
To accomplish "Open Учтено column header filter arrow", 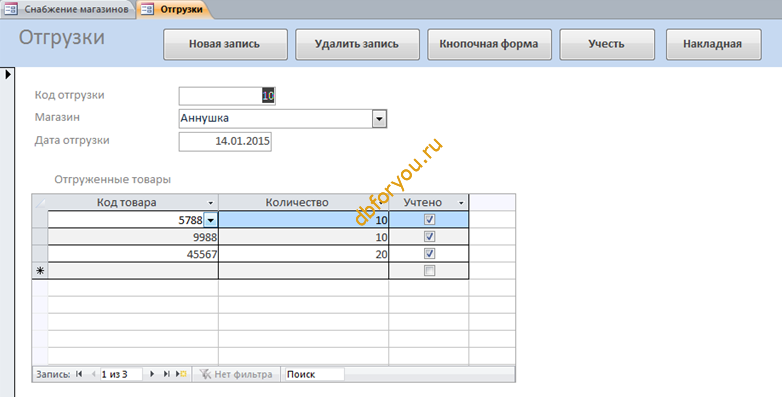I will [x=461, y=203].
